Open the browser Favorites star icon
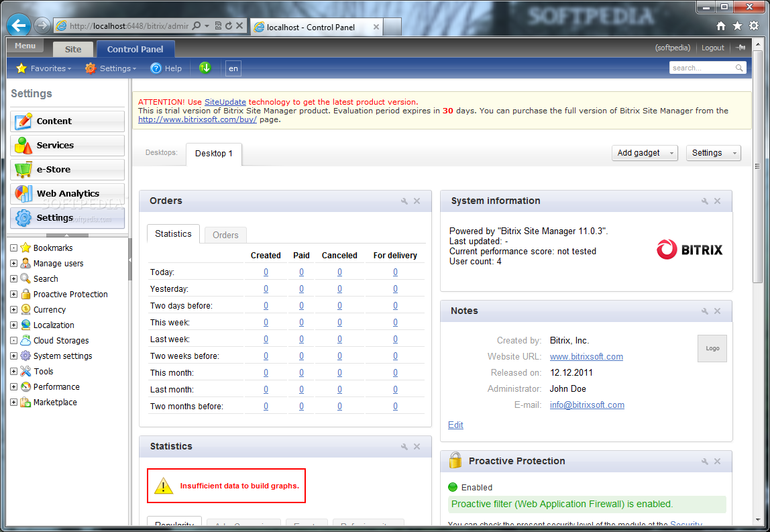770x532 pixels. (x=738, y=26)
